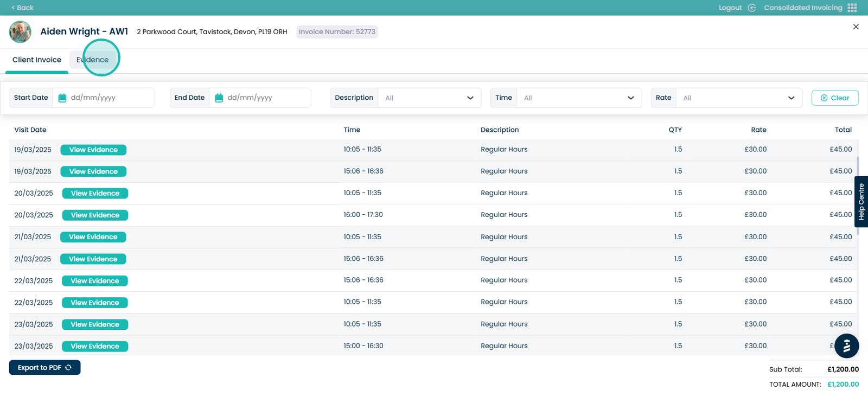The image size is (868, 403).
Task: Select the Client Invoice tab
Action: 37,60
